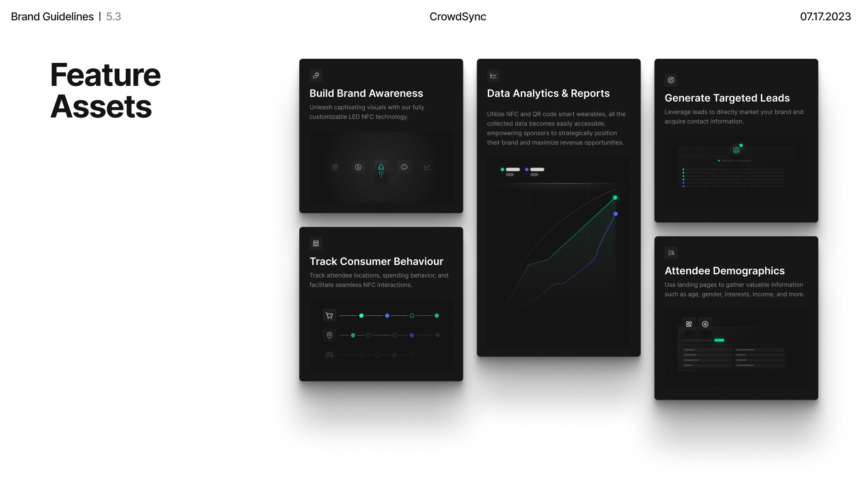
Task: Click the NFC wave icon
Action: (705, 324)
